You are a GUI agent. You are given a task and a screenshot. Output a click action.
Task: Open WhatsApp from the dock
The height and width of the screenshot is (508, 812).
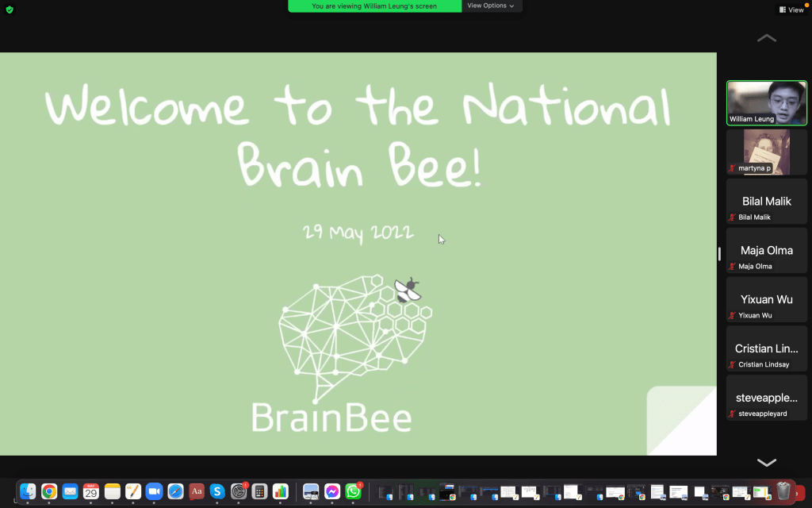click(354, 491)
